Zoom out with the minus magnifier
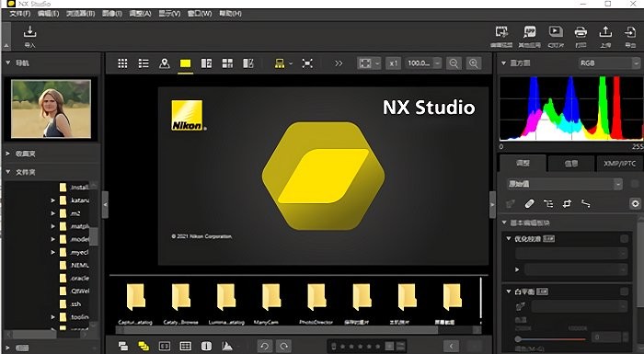Screen dimensions: 644x354 454,63
